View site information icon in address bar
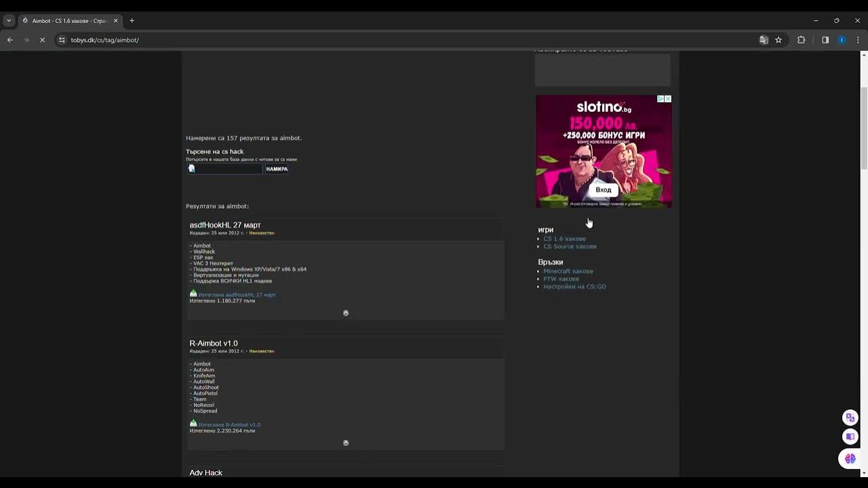 [x=62, y=40]
